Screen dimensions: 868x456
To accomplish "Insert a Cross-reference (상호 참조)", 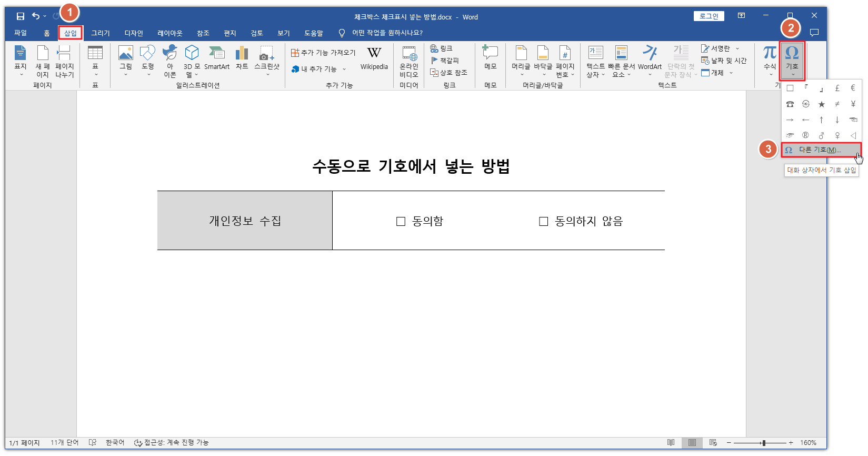I will coord(449,73).
